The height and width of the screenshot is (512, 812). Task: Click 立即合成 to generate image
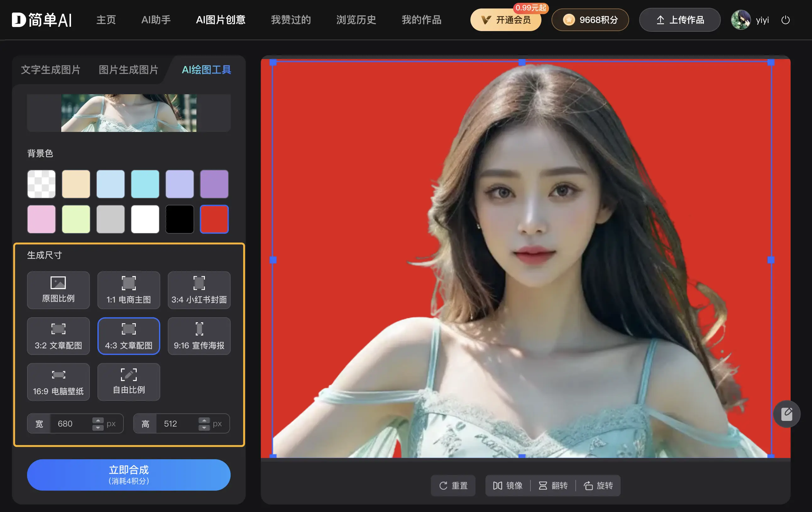tap(129, 475)
